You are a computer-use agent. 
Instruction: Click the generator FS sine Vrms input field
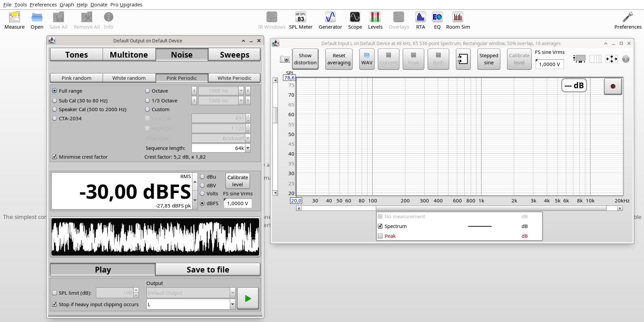click(x=238, y=203)
